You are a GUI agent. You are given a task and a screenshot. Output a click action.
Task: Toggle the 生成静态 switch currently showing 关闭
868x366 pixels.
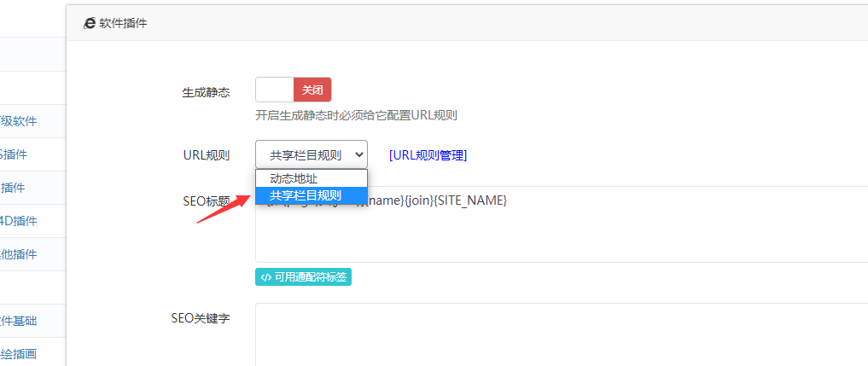point(293,90)
